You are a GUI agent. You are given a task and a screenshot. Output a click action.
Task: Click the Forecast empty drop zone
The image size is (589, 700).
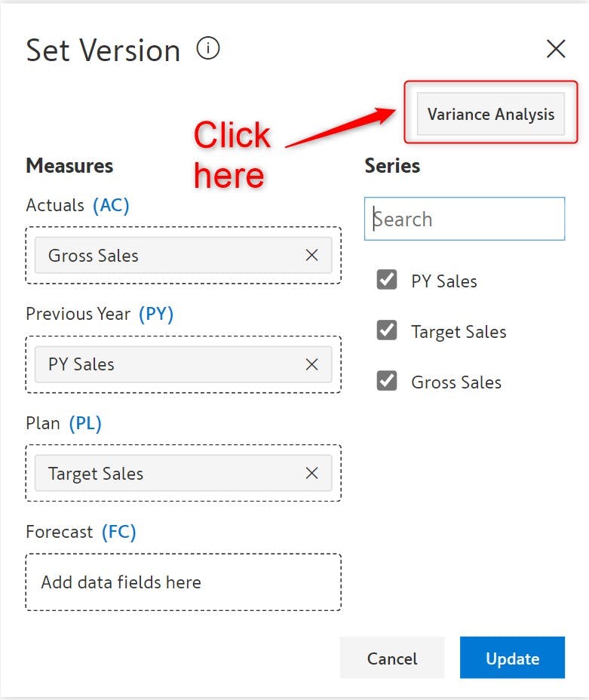[183, 582]
